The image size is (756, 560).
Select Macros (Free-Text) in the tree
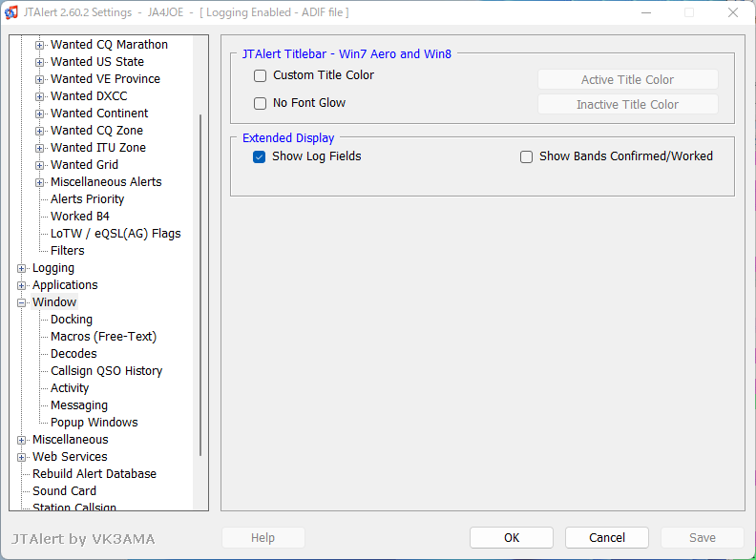(x=104, y=337)
